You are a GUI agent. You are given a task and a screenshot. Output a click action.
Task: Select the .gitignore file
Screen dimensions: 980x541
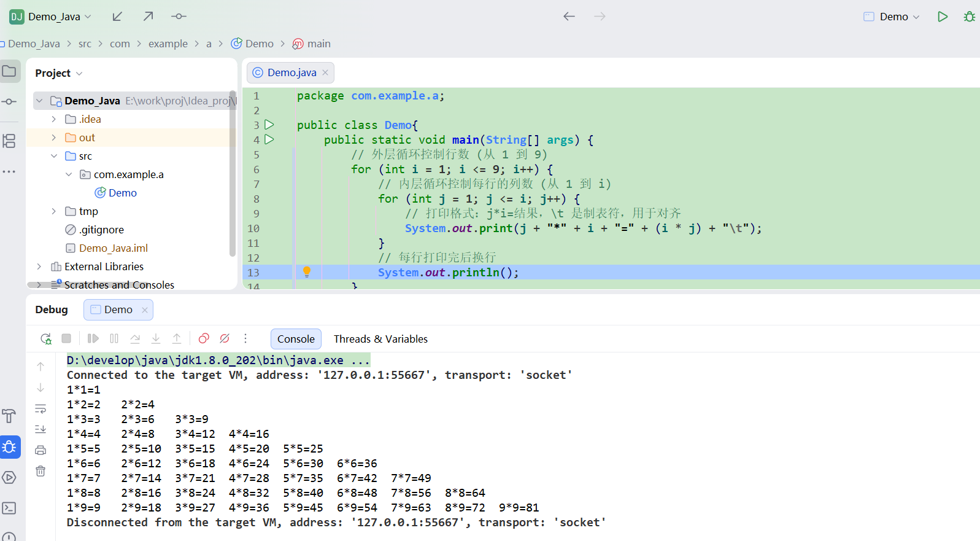tap(95, 230)
